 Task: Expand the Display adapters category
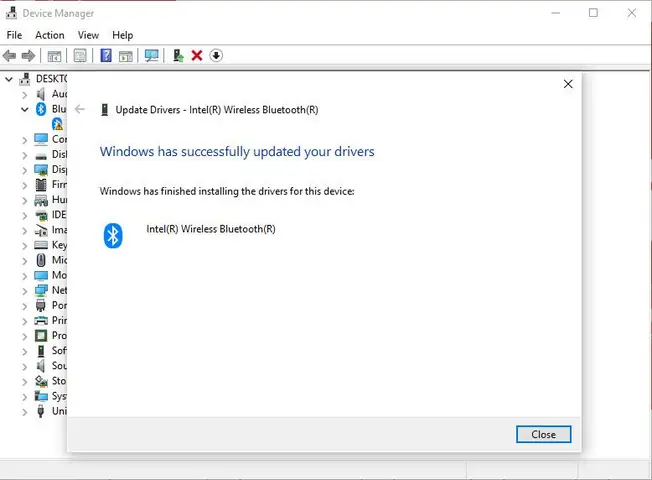tap(25, 171)
